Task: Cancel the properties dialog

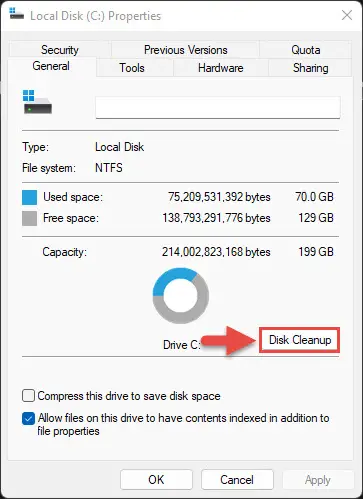Action: (x=237, y=480)
